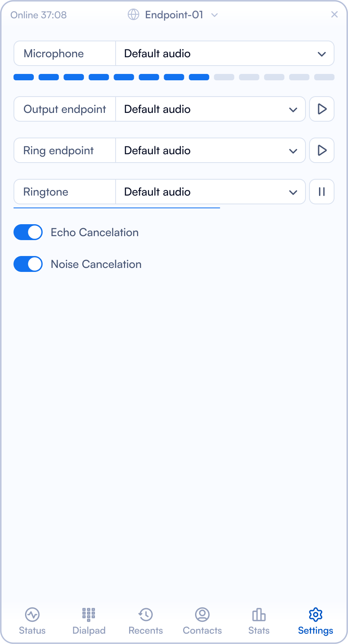Click the Ringtone label field

tap(64, 192)
